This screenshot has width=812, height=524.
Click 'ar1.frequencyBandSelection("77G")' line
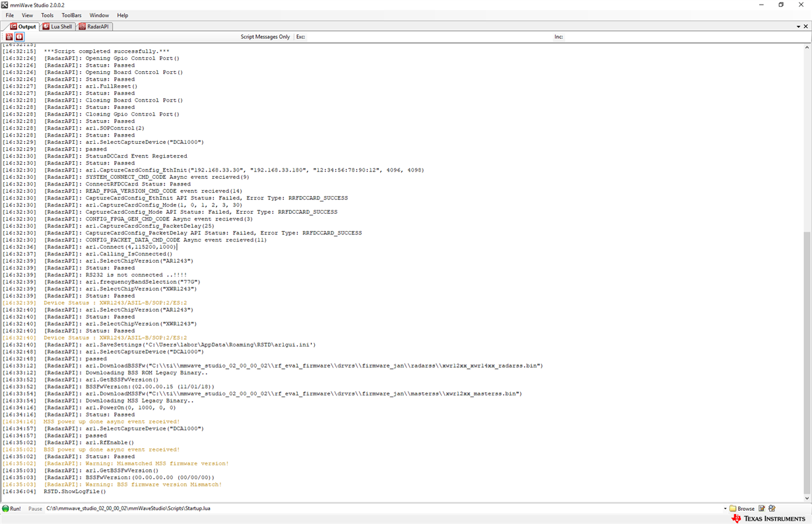coord(143,282)
